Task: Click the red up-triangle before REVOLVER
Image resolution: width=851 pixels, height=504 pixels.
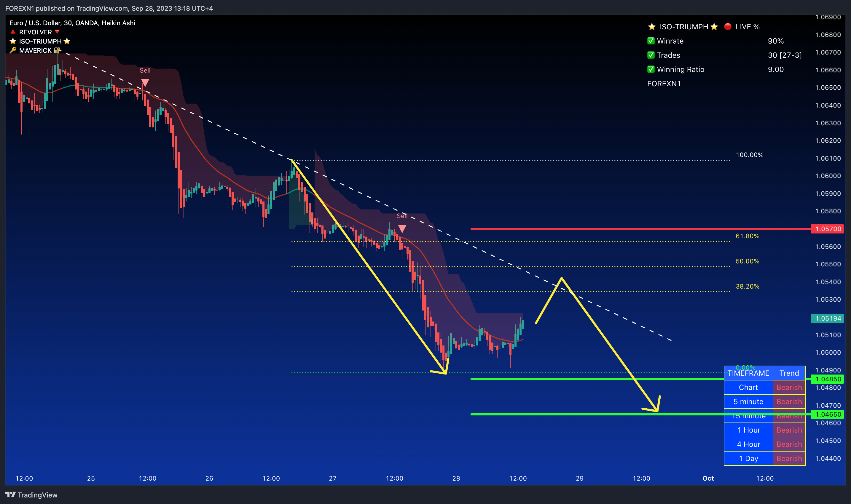Action: pos(13,32)
